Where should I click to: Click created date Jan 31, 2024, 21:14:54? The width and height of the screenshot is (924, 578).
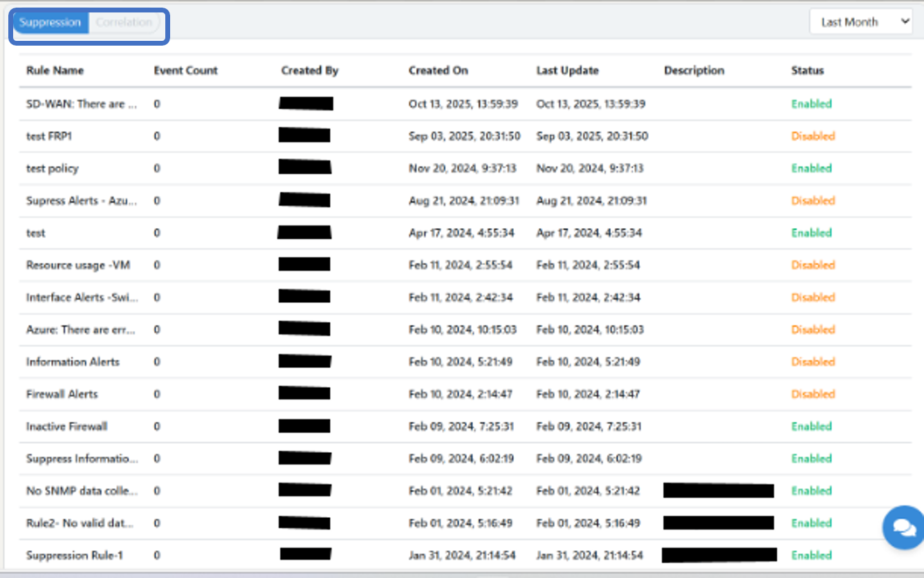(x=462, y=555)
